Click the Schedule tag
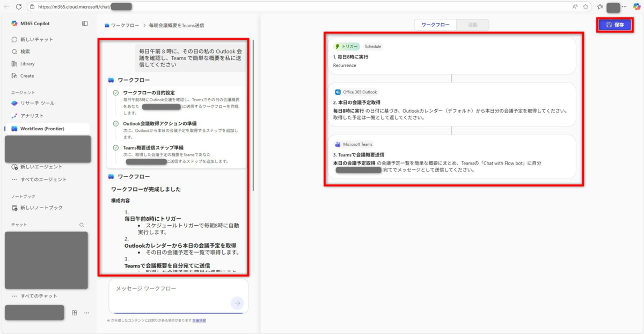The width and height of the screenshot is (644, 334). coord(373,47)
